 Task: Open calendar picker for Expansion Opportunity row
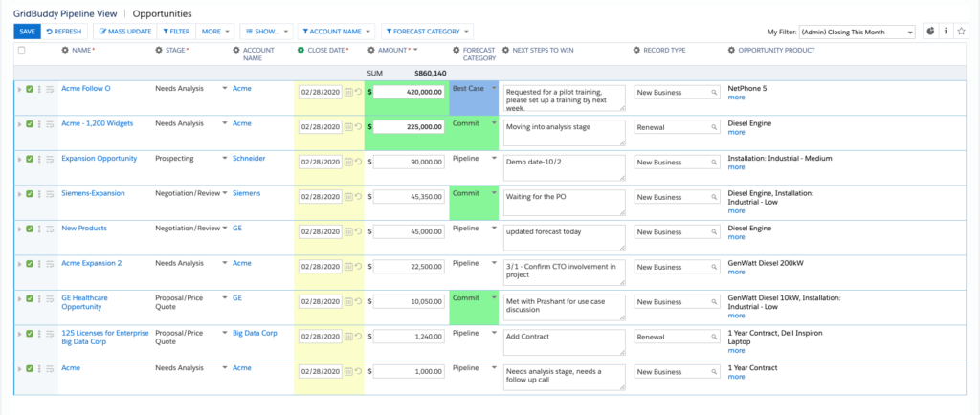pyautogui.click(x=348, y=162)
